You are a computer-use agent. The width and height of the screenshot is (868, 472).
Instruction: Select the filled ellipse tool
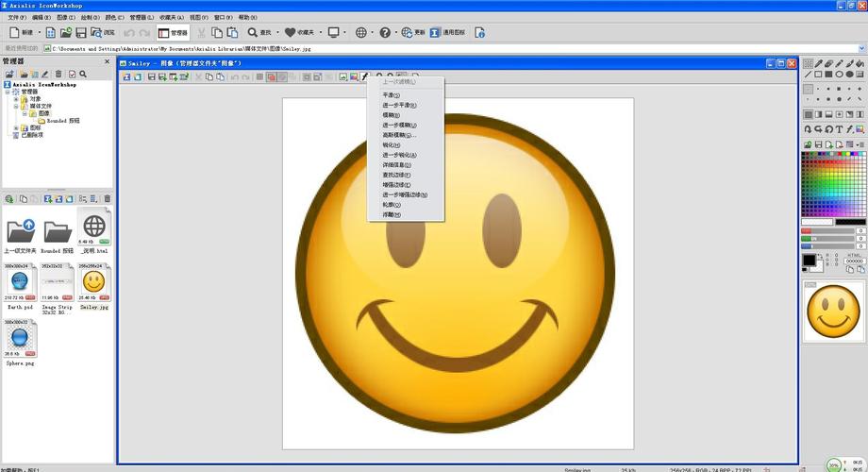tap(849, 75)
